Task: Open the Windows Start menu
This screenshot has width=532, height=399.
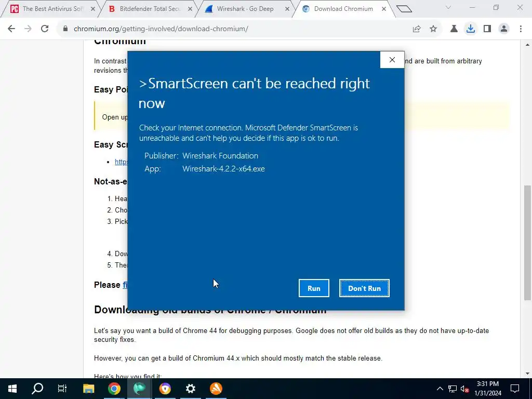Action: pyautogui.click(x=12, y=389)
